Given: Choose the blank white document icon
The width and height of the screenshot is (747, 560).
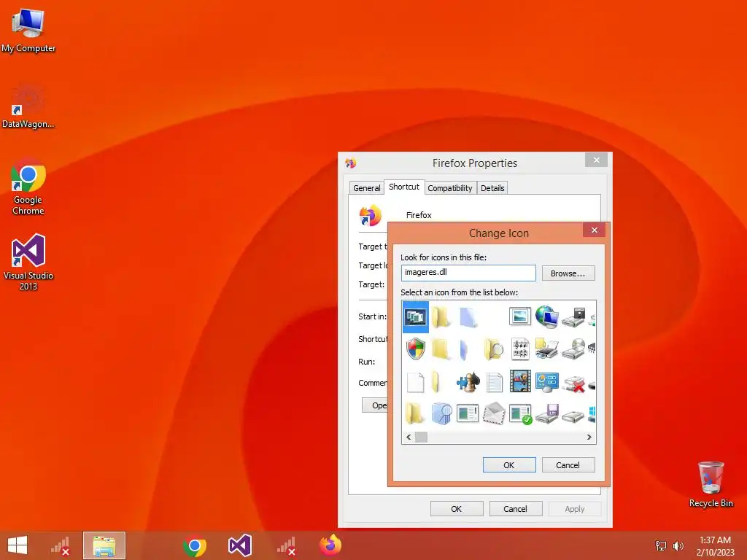Looking at the screenshot, I should pyautogui.click(x=415, y=382).
